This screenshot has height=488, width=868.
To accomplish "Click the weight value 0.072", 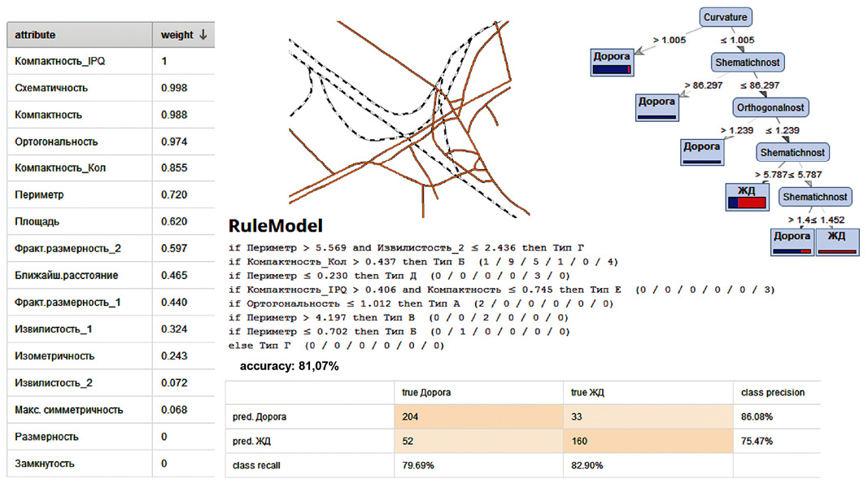I will tap(174, 383).
